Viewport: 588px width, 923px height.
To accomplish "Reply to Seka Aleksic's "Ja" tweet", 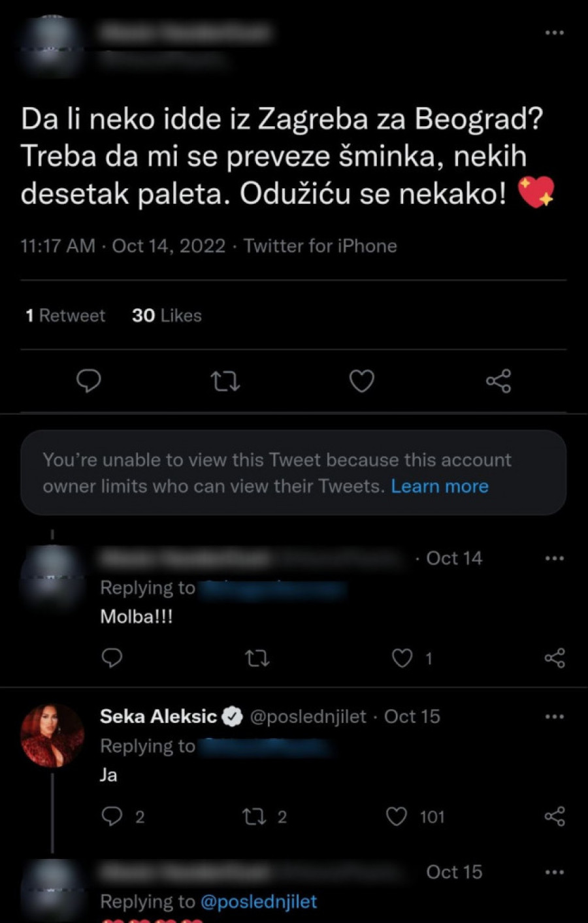I will tap(112, 817).
